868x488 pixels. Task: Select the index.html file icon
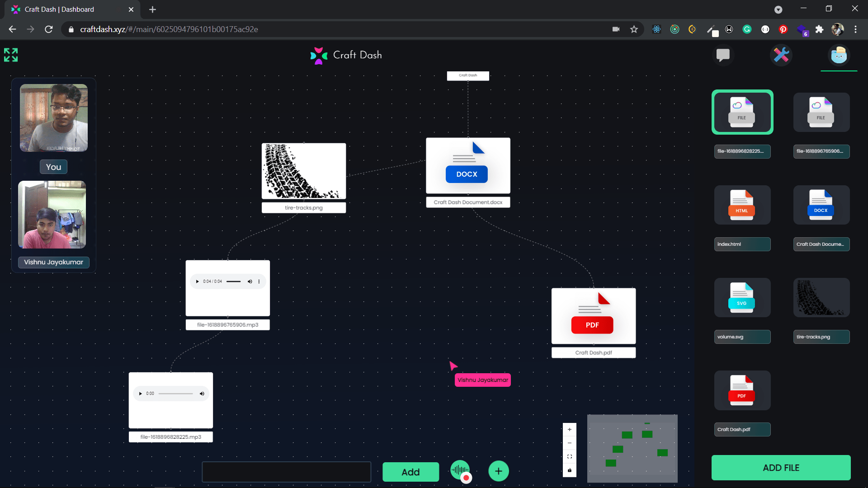pos(742,205)
